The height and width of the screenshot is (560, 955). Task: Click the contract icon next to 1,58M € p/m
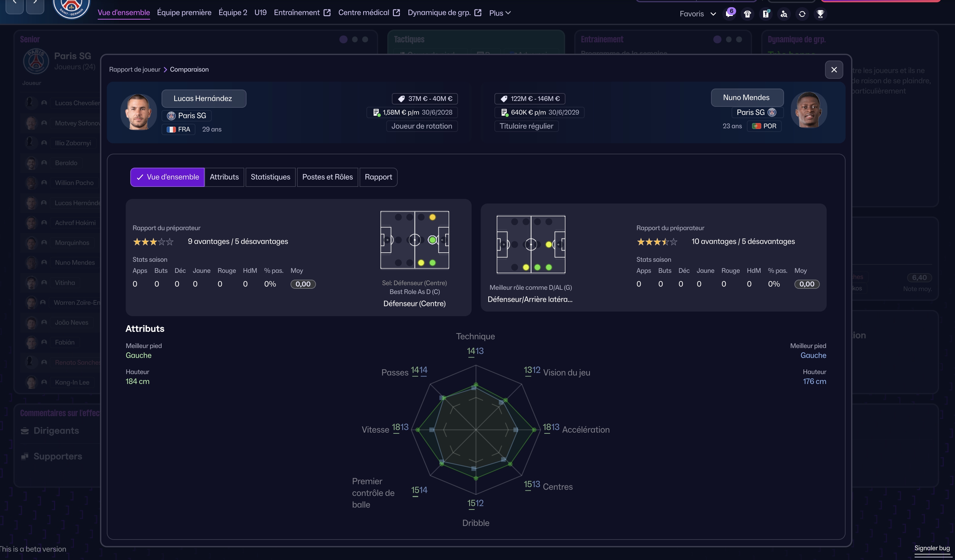(376, 113)
